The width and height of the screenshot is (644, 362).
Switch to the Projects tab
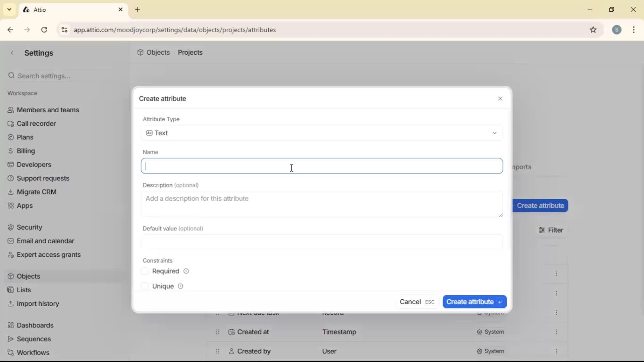tap(190, 52)
